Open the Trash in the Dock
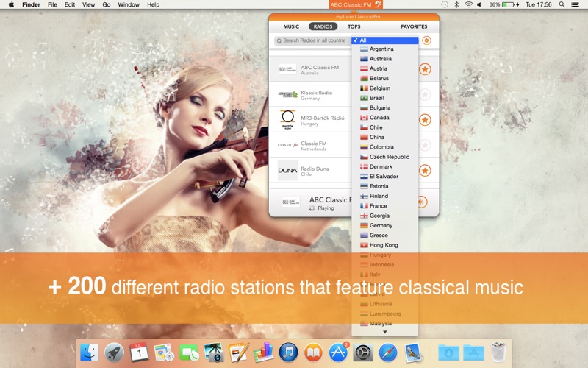Screen dimensions: 588x368 (x=499, y=353)
